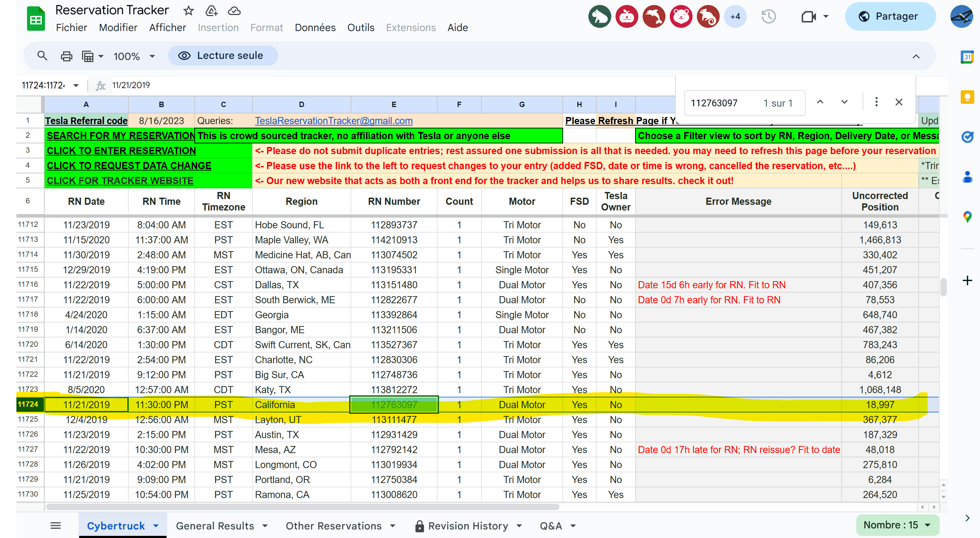Open the Q&A tab menu arrow
980x538 pixels.
[573, 526]
